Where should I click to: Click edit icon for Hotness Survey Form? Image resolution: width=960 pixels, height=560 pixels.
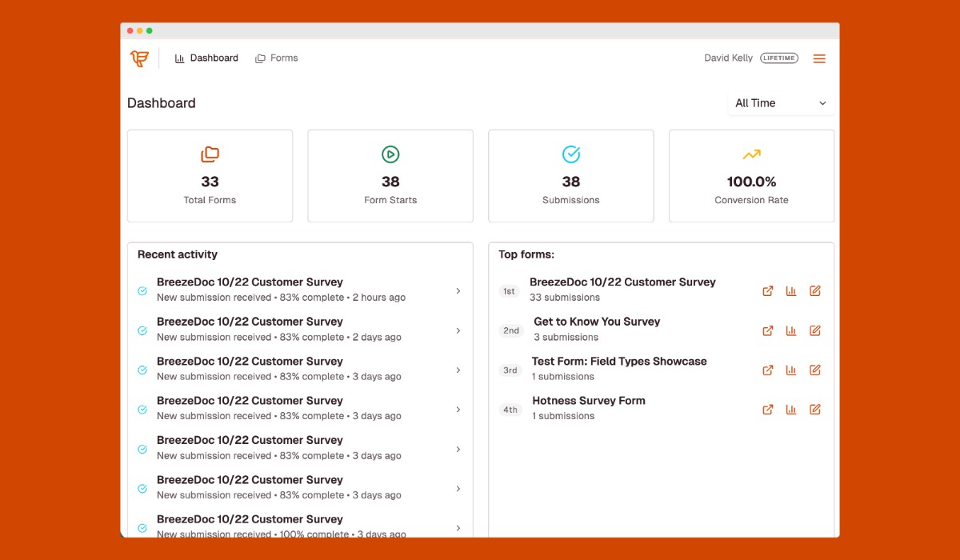tap(815, 410)
